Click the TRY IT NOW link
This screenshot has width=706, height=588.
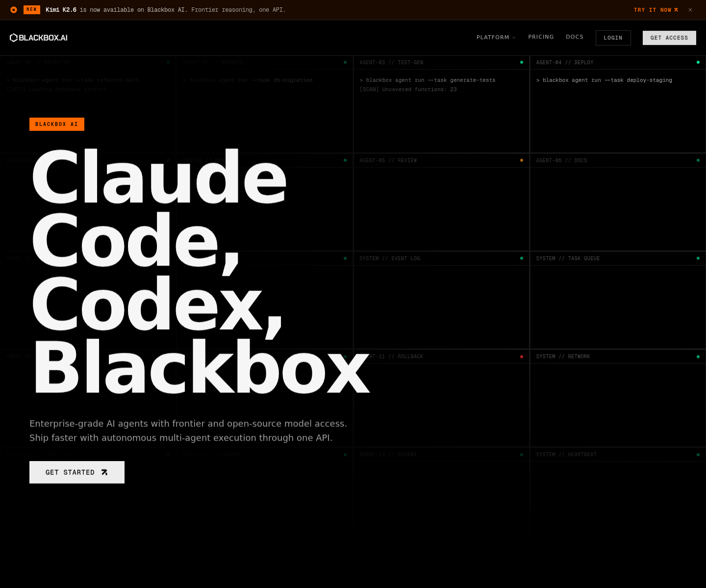[656, 10]
